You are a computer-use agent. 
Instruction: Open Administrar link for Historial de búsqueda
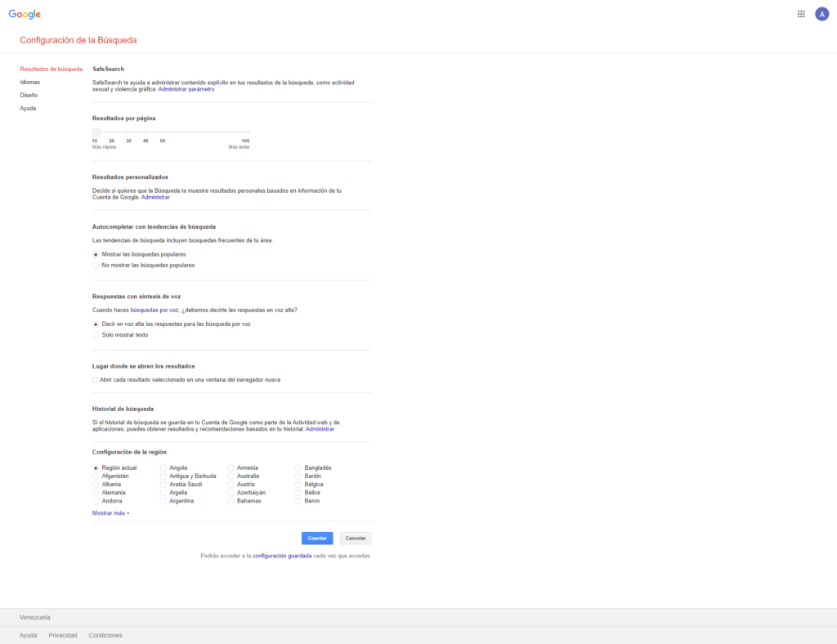(320, 429)
